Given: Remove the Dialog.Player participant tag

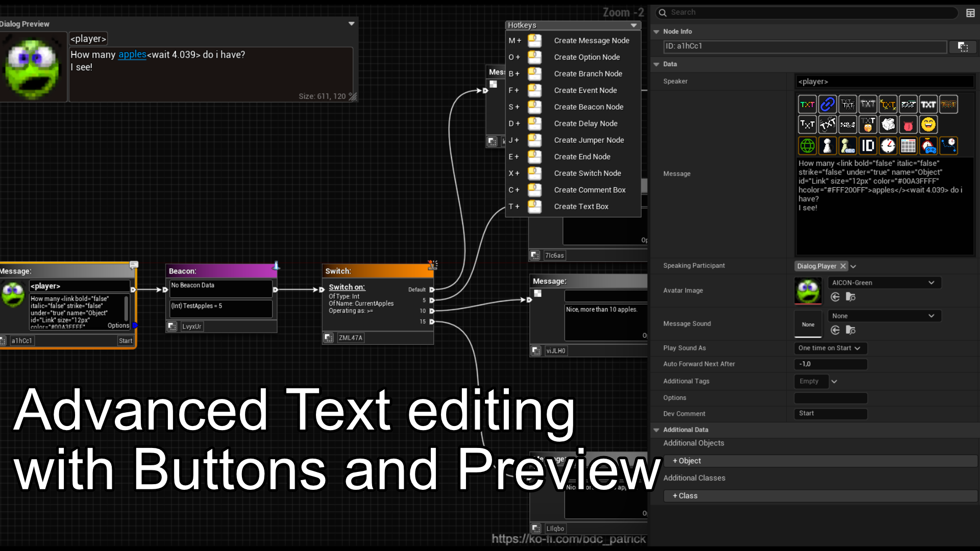Looking at the screenshot, I should click(843, 266).
